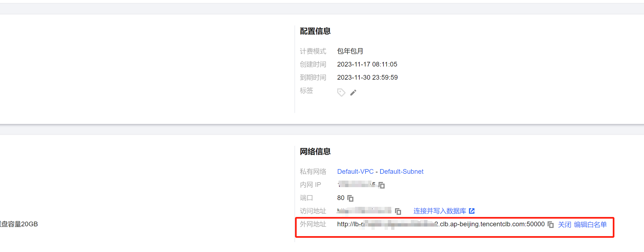Click the pencil edit icon beside 标签
Screen dimensions: 644x252
pos(353,92)
